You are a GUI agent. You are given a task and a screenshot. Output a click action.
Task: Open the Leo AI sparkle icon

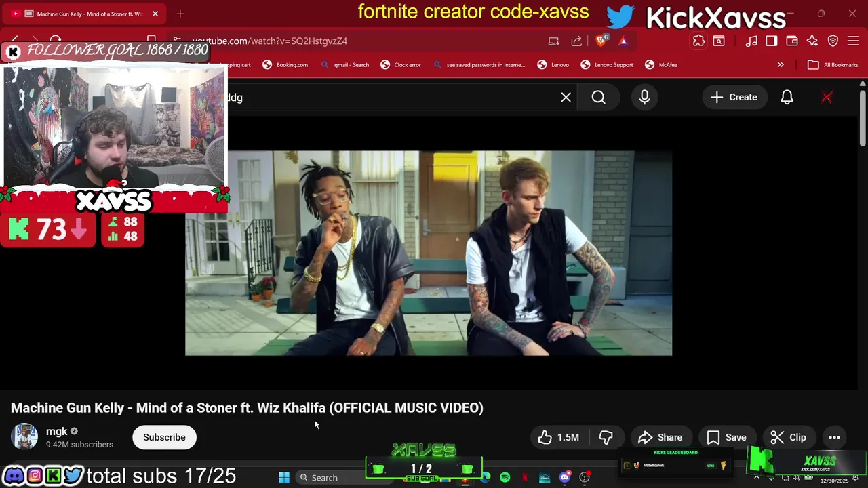[812, 41]
